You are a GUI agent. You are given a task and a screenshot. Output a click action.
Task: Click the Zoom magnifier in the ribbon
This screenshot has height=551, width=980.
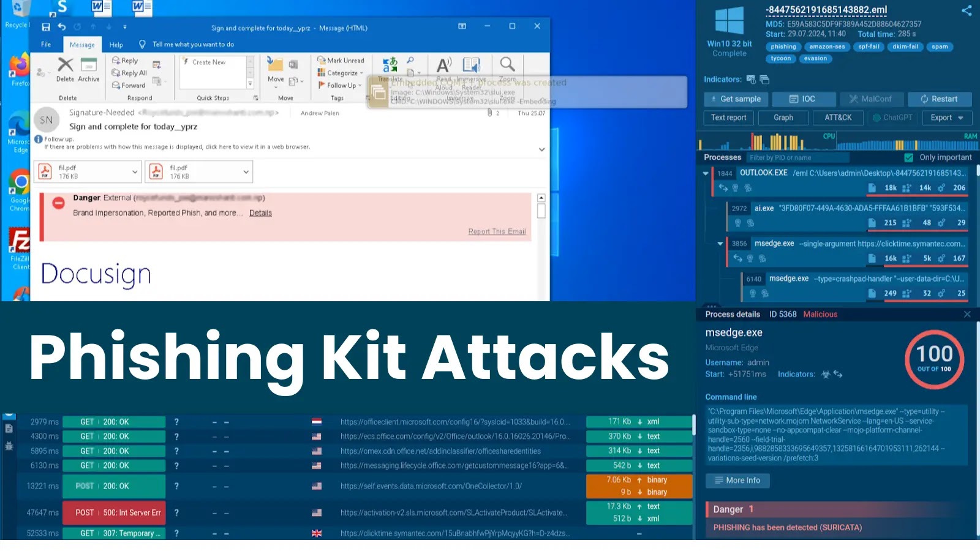(x=507, y=64)
